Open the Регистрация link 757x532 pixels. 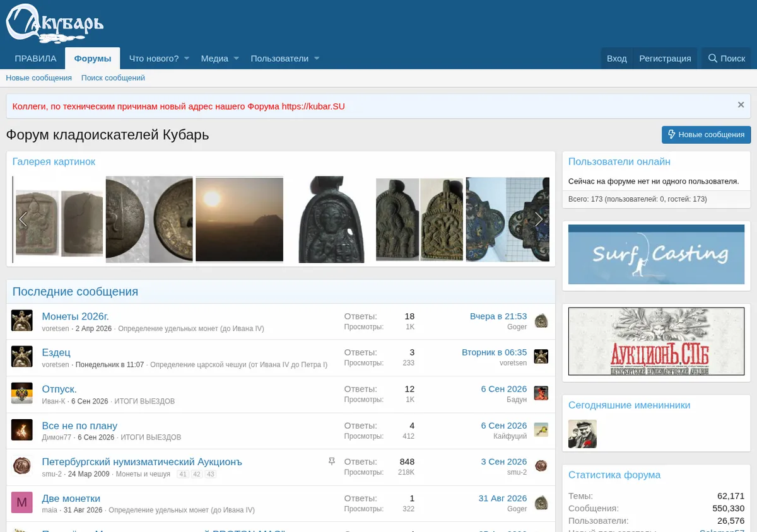pos(665,58)
